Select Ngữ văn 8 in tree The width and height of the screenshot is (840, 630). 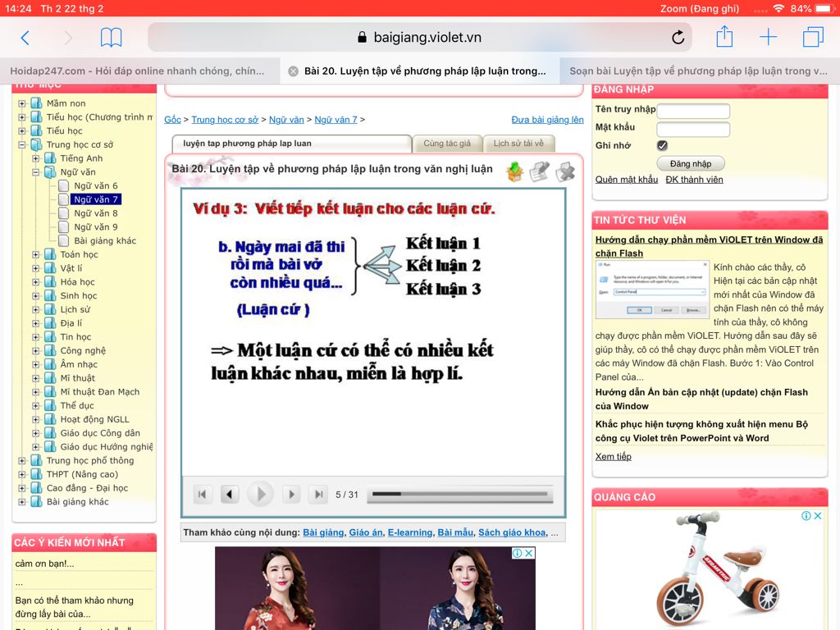coord(95,213)
